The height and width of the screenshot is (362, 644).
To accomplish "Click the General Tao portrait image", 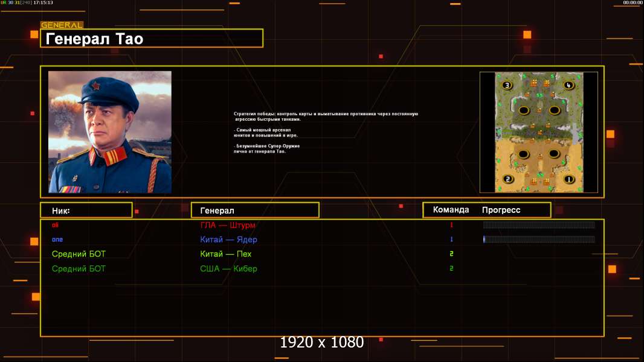I will click(110, 132).
